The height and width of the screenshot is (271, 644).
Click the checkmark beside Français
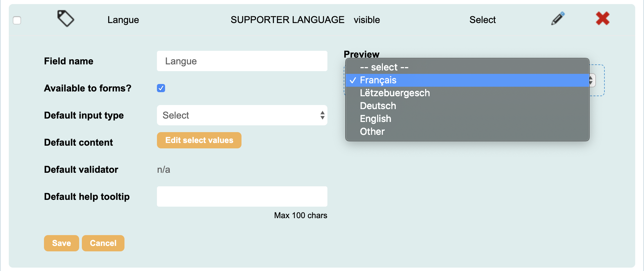click(x=353, y=81)
